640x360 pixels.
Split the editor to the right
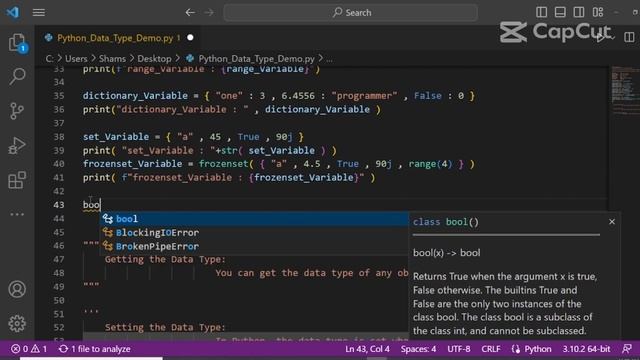(629, 37)
